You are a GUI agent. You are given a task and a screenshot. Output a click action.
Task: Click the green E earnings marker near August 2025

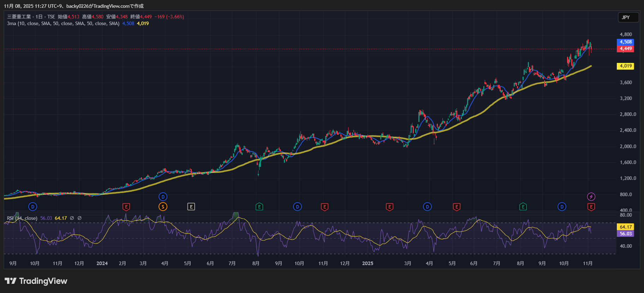523,207
